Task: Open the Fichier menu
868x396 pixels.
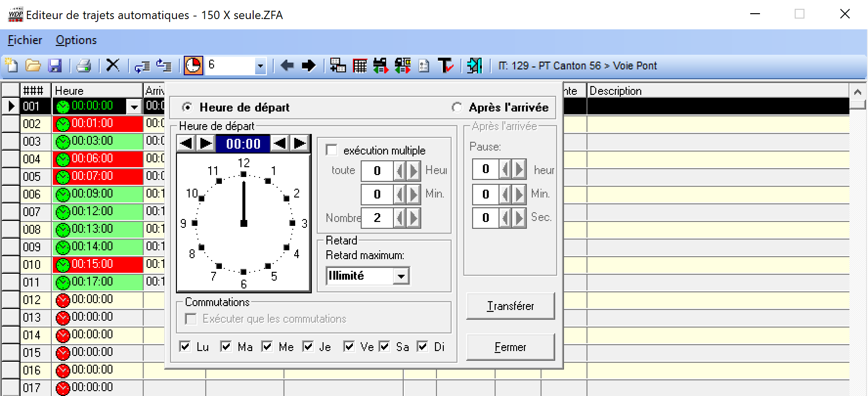Action: point(25,40)
